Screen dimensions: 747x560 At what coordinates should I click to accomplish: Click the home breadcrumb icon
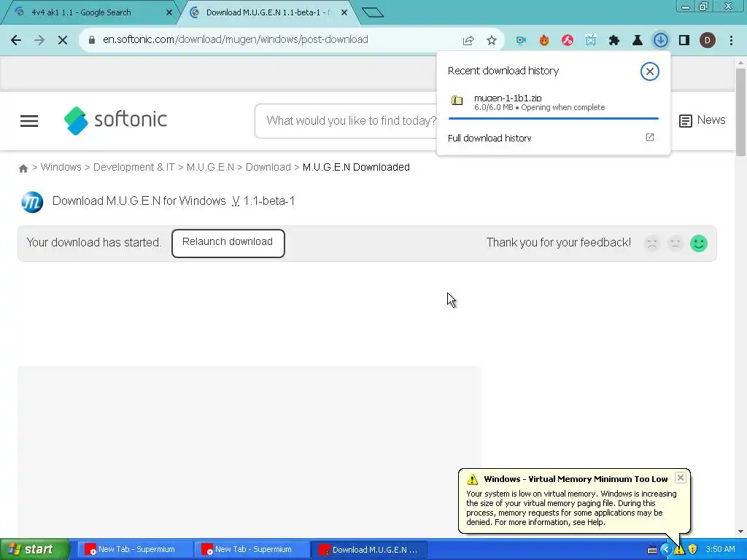coord(23,168)
